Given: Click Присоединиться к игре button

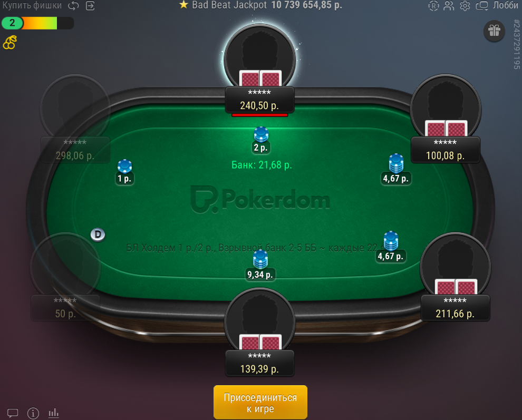Looking at the screenshot, I should 260,403.
